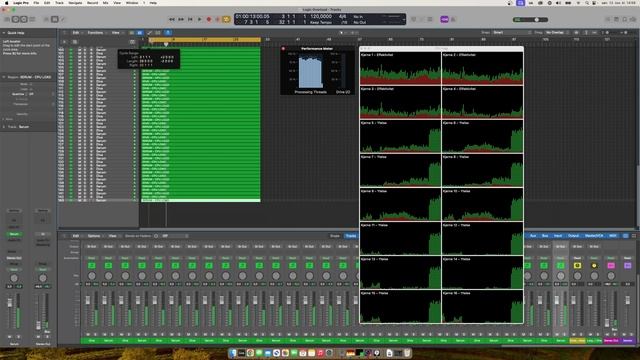Click the horizontal zoom slider in Tracks area
Viewport: 640px width, 360px height.
tap(624, 33)
